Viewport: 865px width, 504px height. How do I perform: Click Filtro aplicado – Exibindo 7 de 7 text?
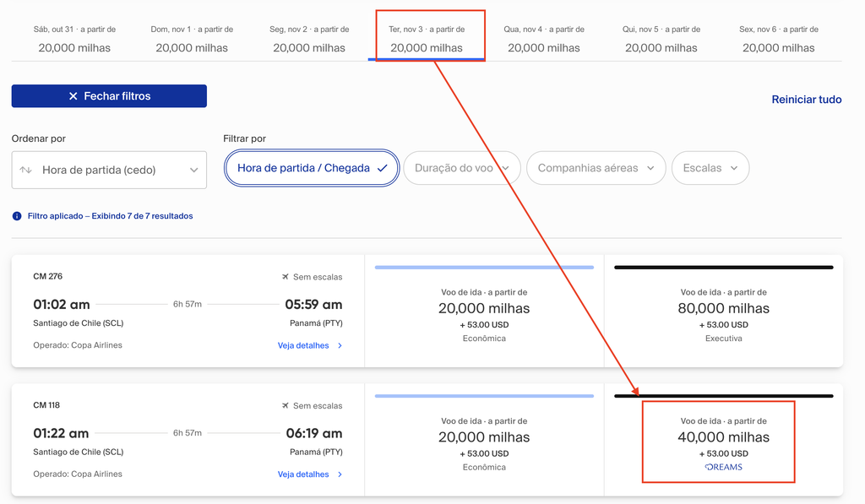click(x=111, y=216)
